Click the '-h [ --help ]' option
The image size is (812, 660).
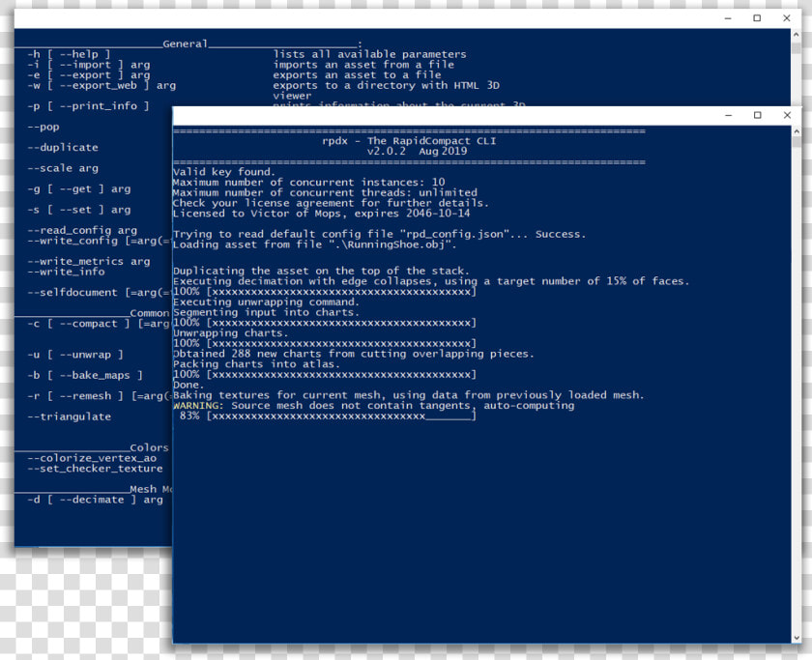click(69, 54)
